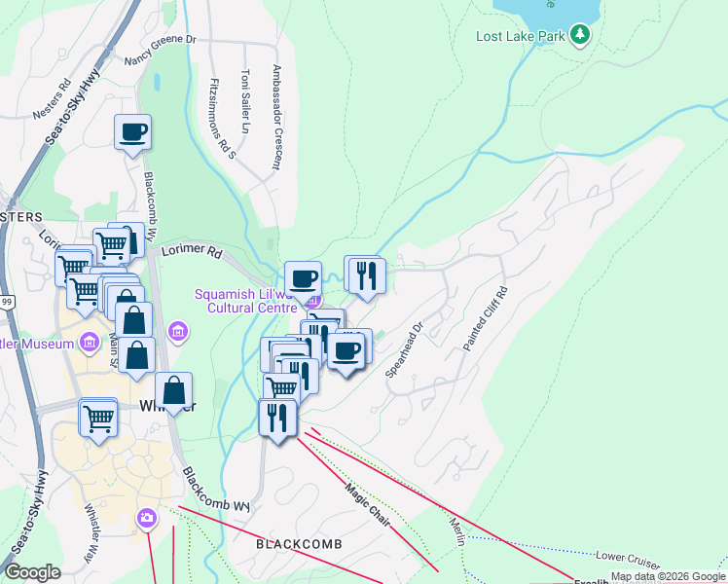Select the Squamish Lil'wat Cultural Centre label
Viewport: 728px width, 584px height.
(246, 301)
